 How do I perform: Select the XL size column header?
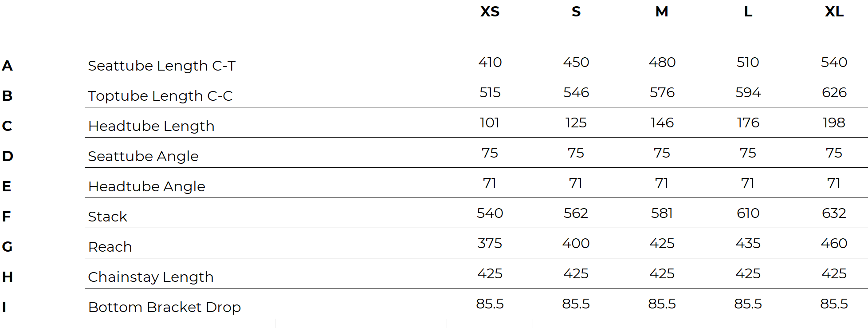[x=834, y=12]
